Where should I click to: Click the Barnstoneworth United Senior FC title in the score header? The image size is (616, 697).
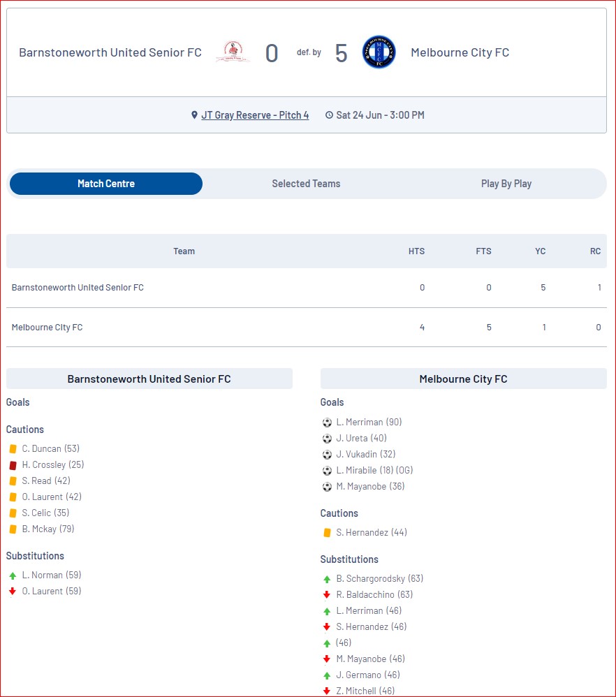110,52
